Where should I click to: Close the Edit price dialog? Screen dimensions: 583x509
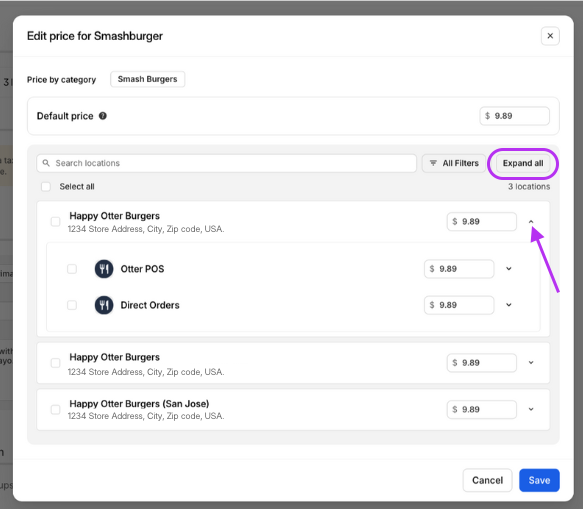pos(550,36)
